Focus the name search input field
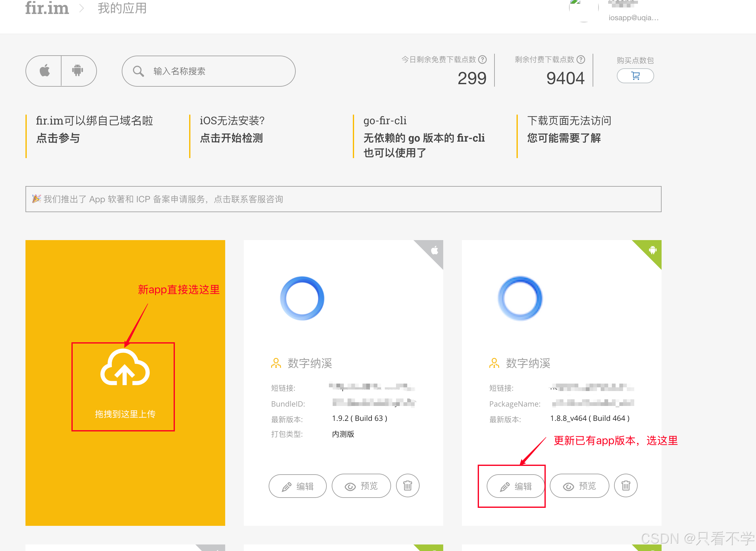 [x=208, y=71]
